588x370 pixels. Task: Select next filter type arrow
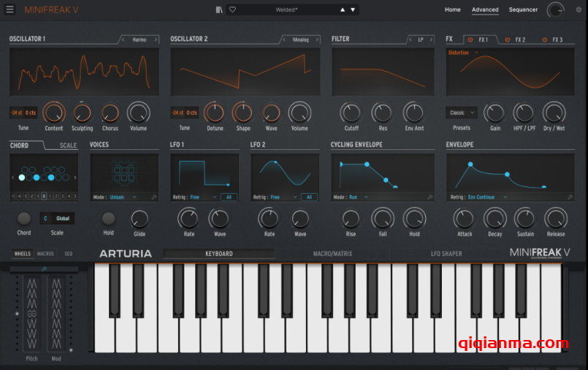431,39
